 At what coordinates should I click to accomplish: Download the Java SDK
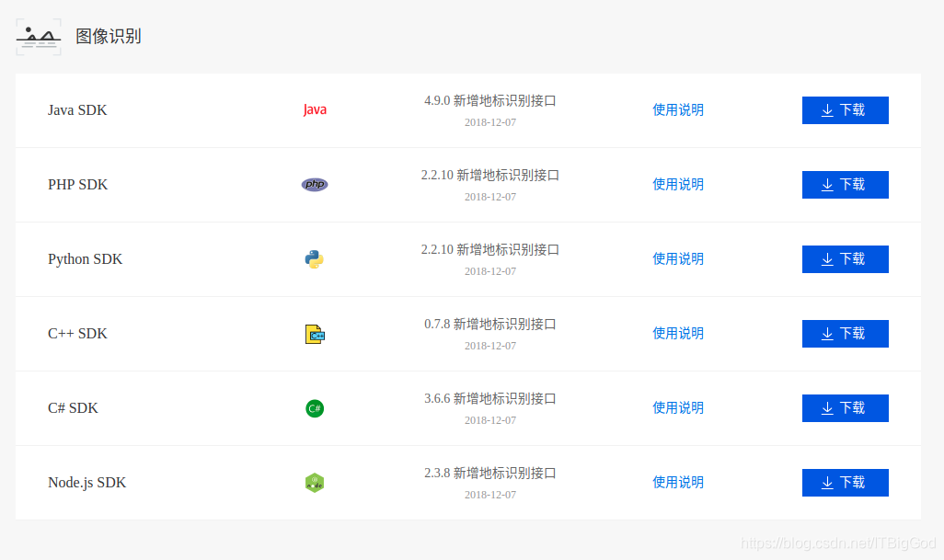(845, 110)
